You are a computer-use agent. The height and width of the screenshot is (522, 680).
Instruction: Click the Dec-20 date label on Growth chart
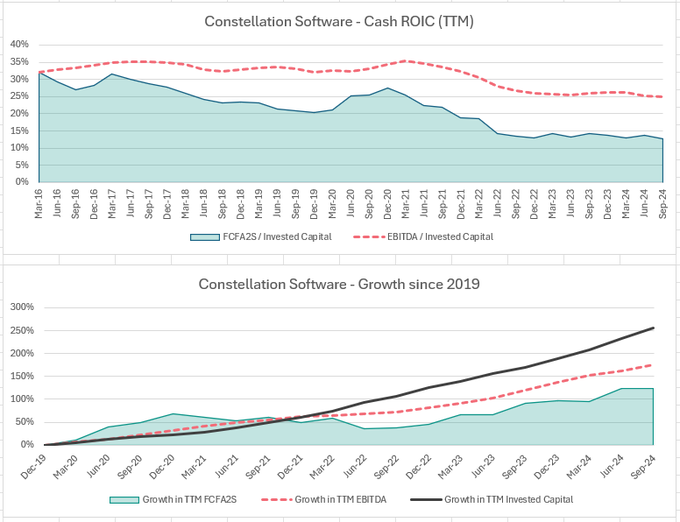click(x=162, y=466)
